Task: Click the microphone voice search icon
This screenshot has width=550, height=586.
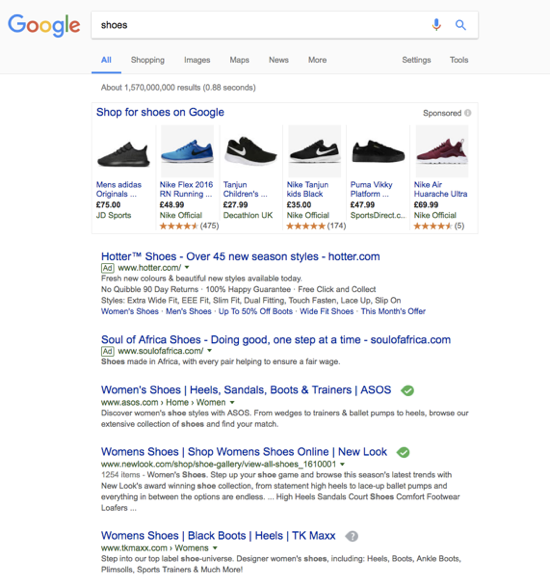Action: (x=436, y=25)
